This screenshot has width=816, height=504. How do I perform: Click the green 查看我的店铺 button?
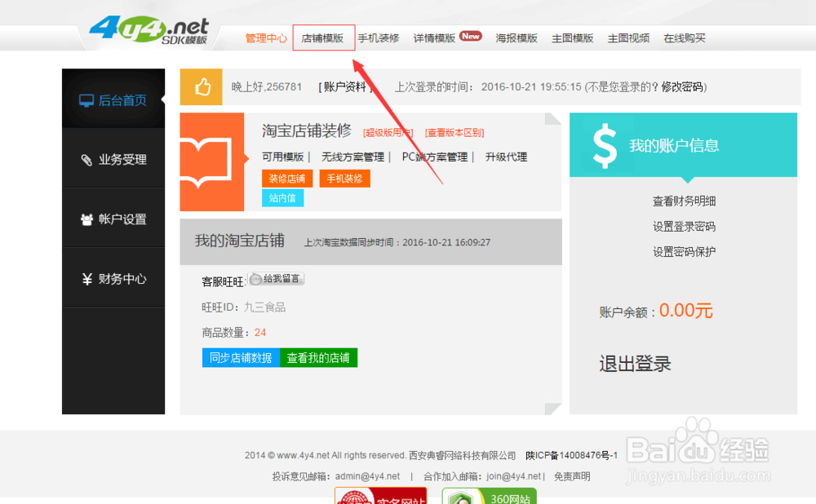318,358
